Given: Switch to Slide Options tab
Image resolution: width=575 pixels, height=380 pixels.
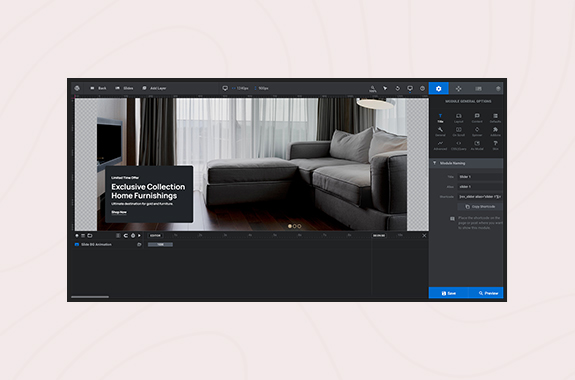Looking at the screenshot, I should (x=479, y=88).
